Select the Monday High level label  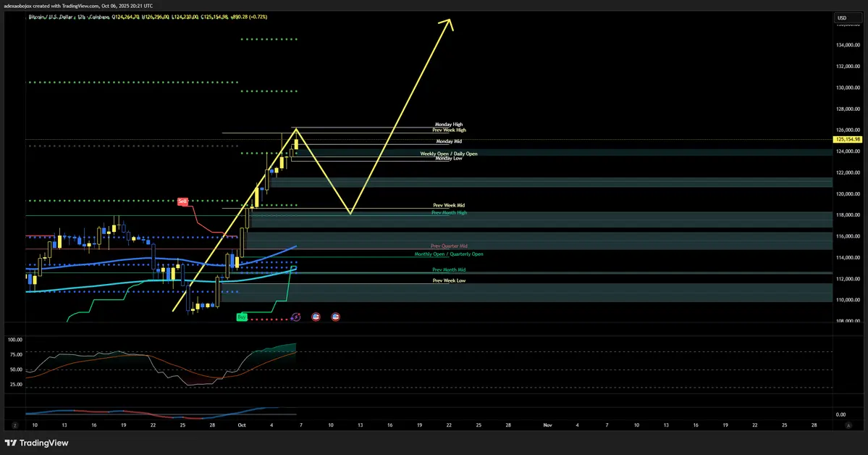click(x=449, y=125)
